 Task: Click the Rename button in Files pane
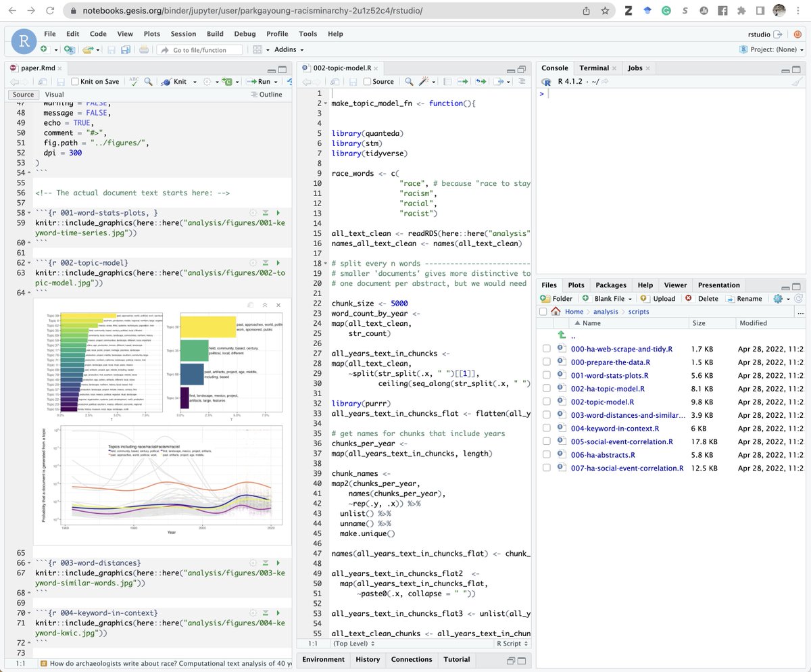(743, 298)
